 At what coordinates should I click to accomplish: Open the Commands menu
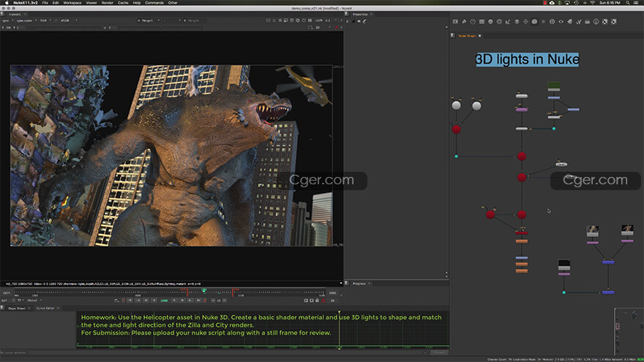pyautogui.click(x=154, y=3)
